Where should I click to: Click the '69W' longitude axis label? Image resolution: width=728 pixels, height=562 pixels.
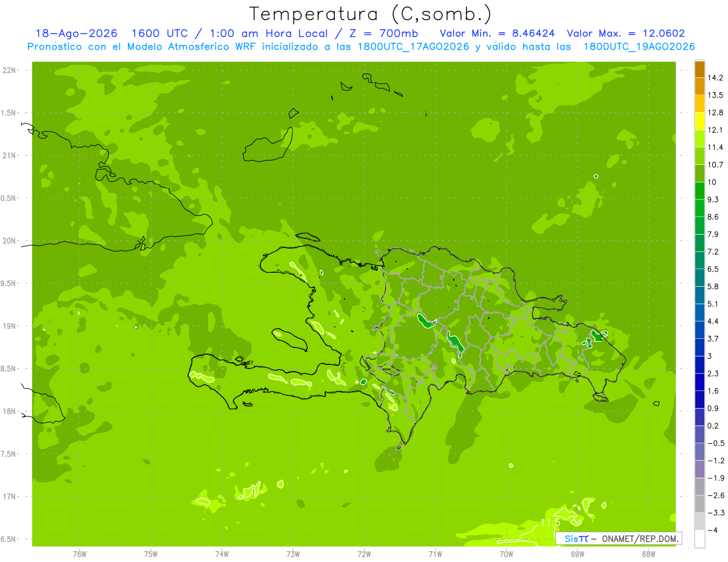coord(578,554)
